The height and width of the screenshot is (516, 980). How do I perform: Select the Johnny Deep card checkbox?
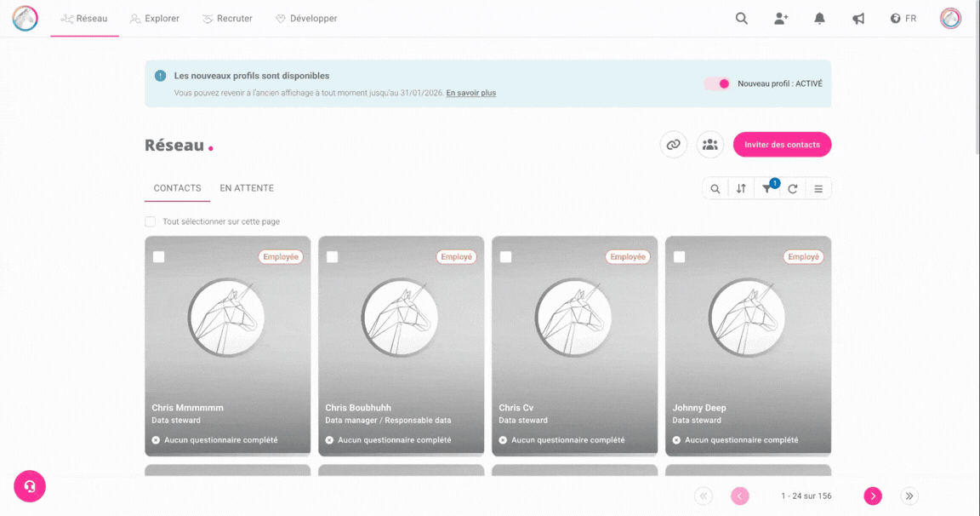point(680,257)
